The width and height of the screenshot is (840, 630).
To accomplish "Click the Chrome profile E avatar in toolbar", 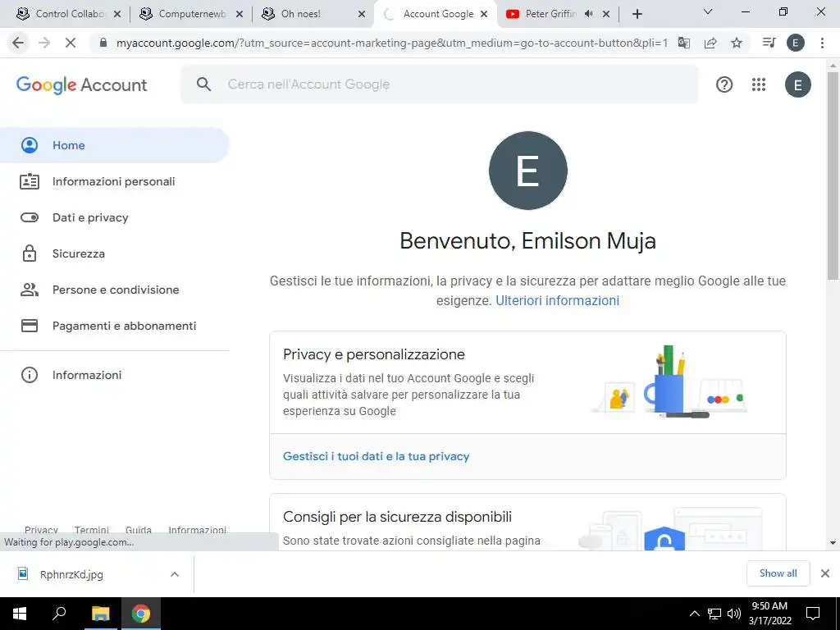I will (x=796, y=43).
